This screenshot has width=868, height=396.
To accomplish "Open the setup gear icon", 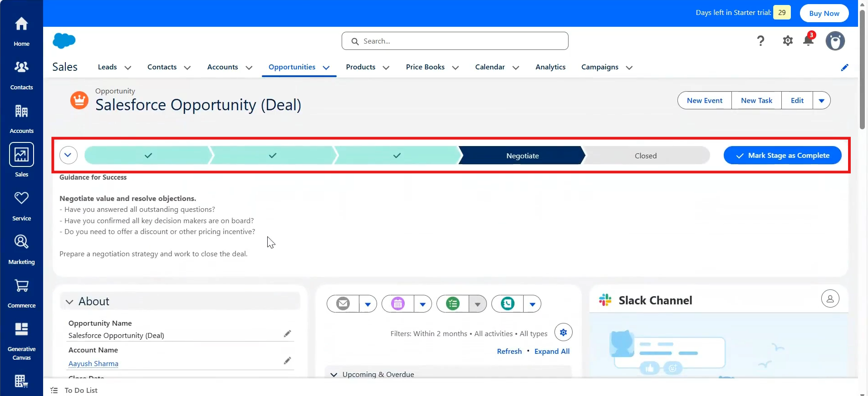I will pyautogui.click(x=788, y=41).
